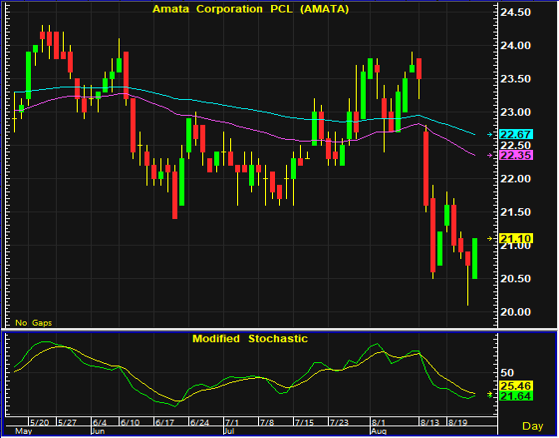
Task: Click the Amata Corporation PCL (AMATA) chart title
Action: click(251, 9)
